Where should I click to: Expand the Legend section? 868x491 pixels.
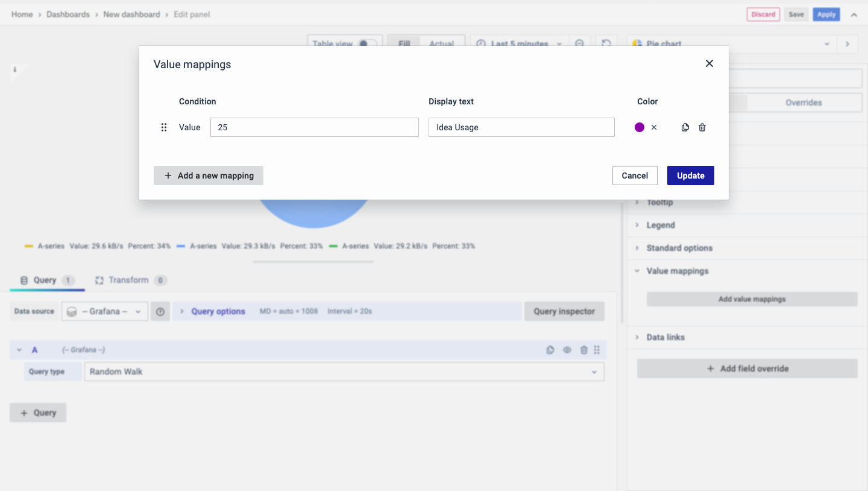tap(661, 225)
